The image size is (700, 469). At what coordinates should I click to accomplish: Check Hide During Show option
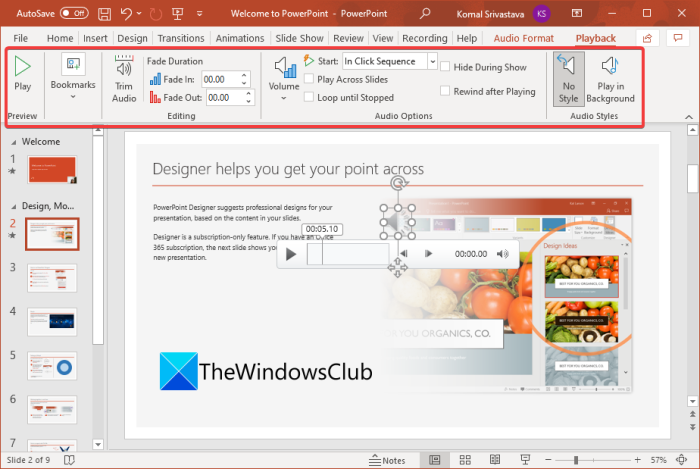click(x=445, y=67)
